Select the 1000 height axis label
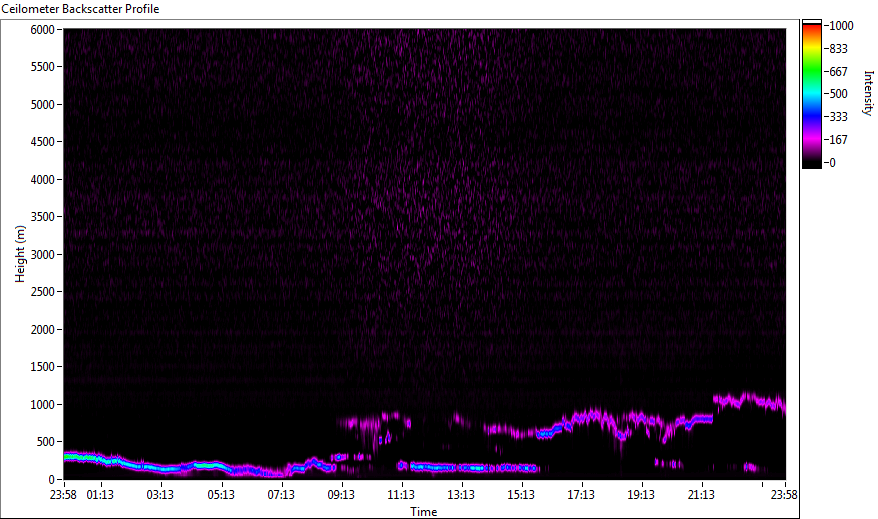This screenshot has width=878, height=519. [x=43, y=405]
